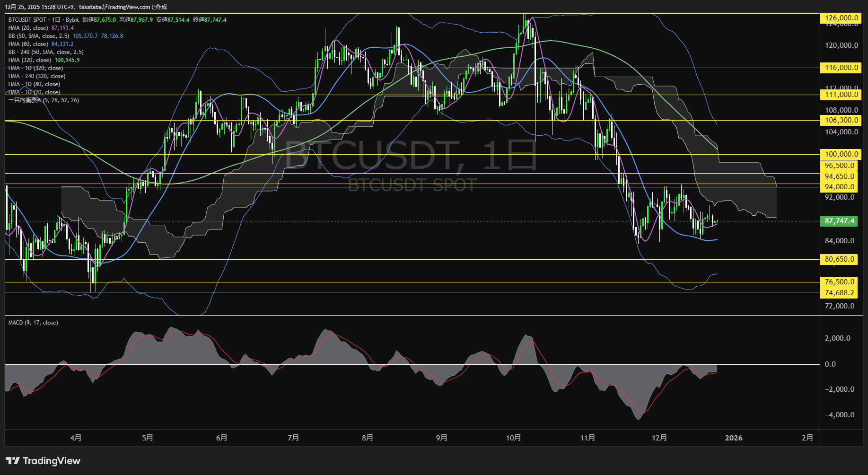The image size is (868, 475).
Task: Click the MACD (9, 17, close) pane label
Action: click(x=32, y=322)
